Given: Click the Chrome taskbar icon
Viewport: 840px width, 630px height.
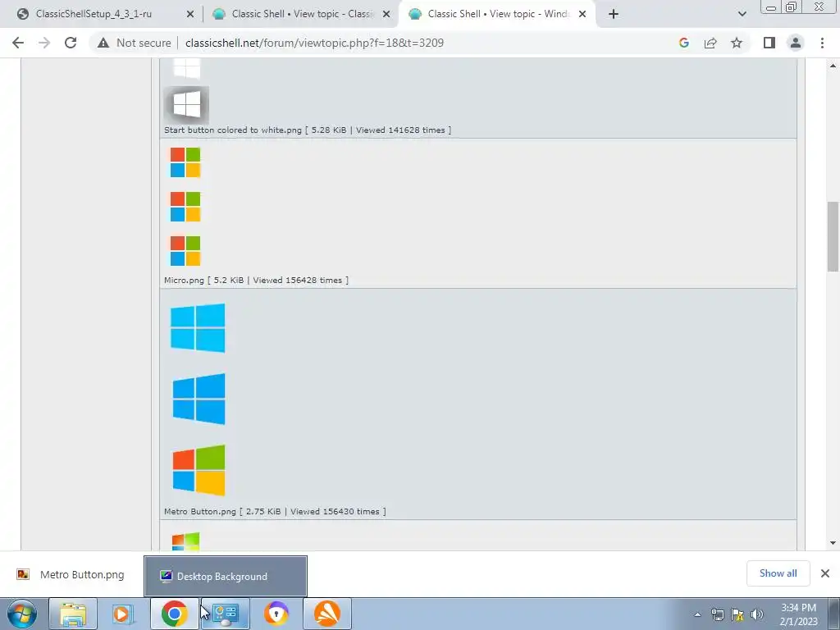Looking at the screenshot, I should point(175,614).
